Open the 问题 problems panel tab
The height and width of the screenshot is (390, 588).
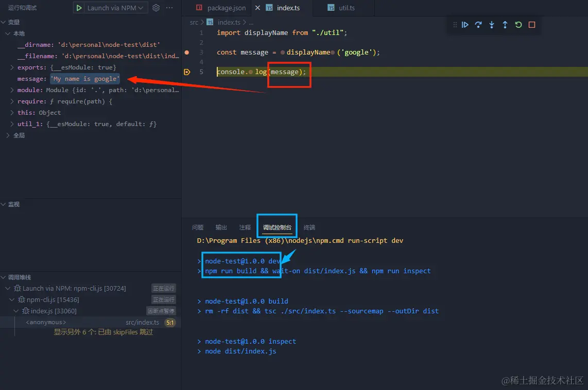coord(198,227)
